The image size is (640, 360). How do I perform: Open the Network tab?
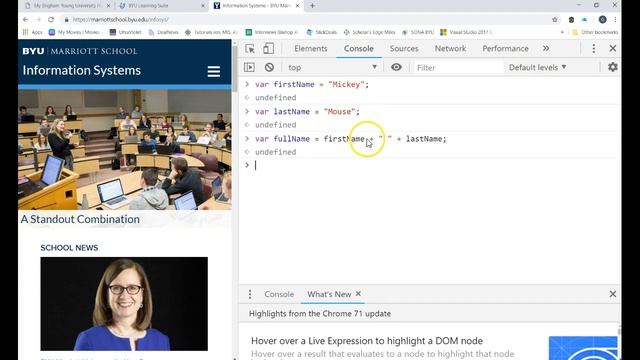[x=450, y=49]
